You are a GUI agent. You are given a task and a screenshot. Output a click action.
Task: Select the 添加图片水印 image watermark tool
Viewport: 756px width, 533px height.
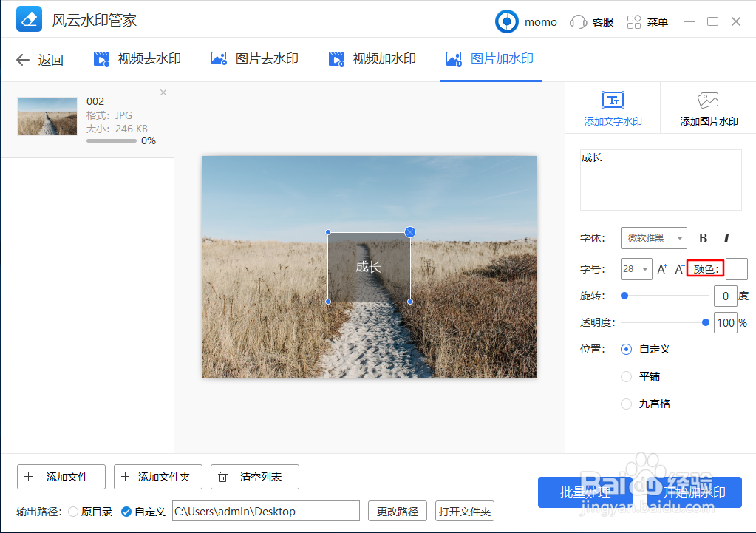click(x=707, y=108)
